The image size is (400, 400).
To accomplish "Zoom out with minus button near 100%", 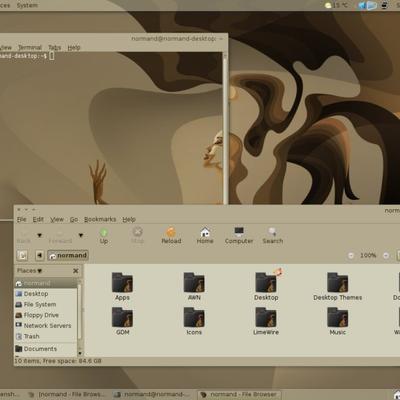I will pyautogui.click(x=351, y=256).
